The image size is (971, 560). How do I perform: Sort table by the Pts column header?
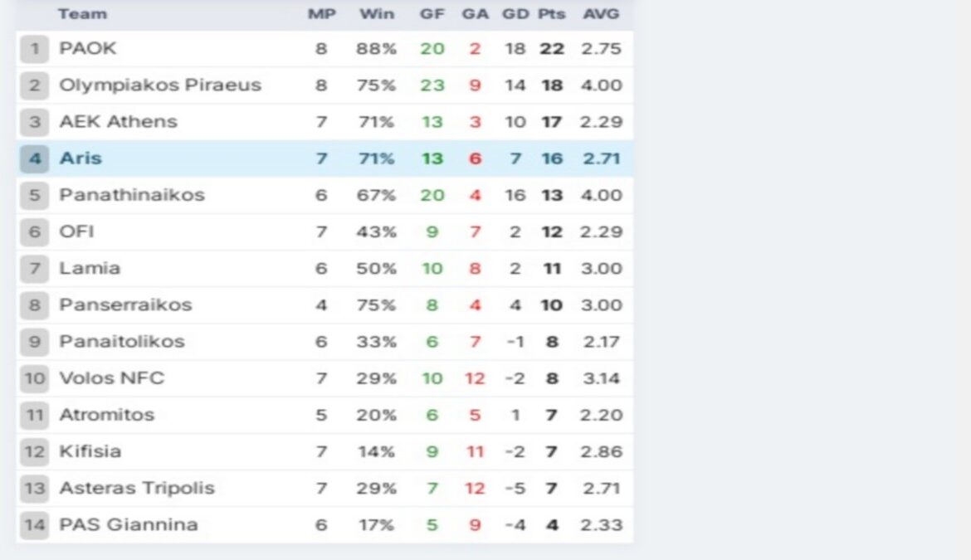click(551, 14)
